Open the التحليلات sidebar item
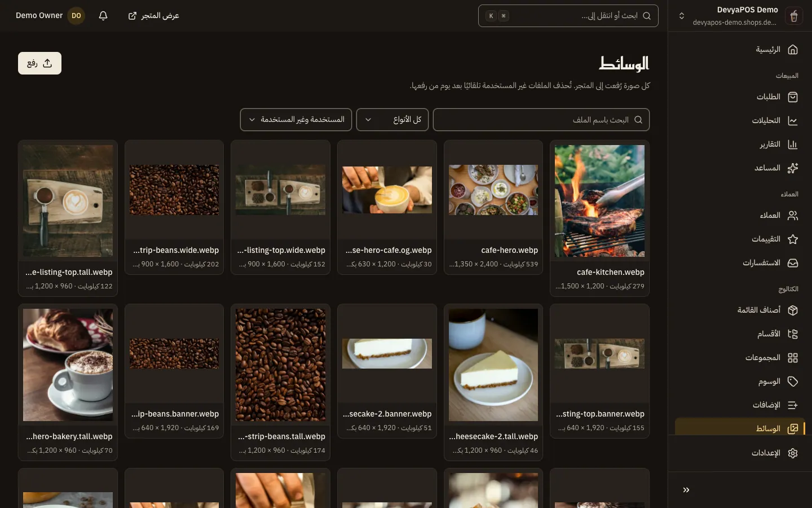Screen dimensions: 812x508 click(x=740, y=121)
